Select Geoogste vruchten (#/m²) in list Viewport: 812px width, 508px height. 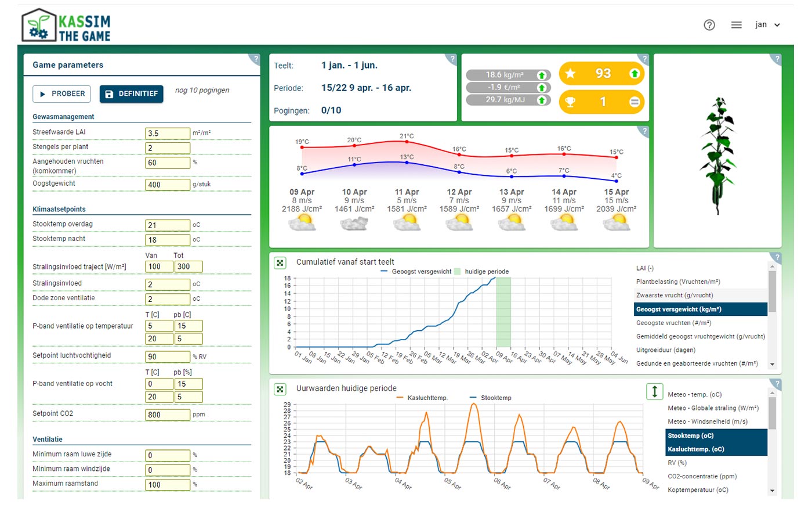(673, 323)
